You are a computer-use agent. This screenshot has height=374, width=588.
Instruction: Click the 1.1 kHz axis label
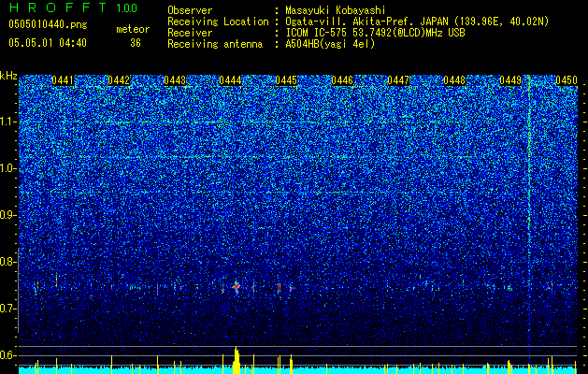(7, 122)
